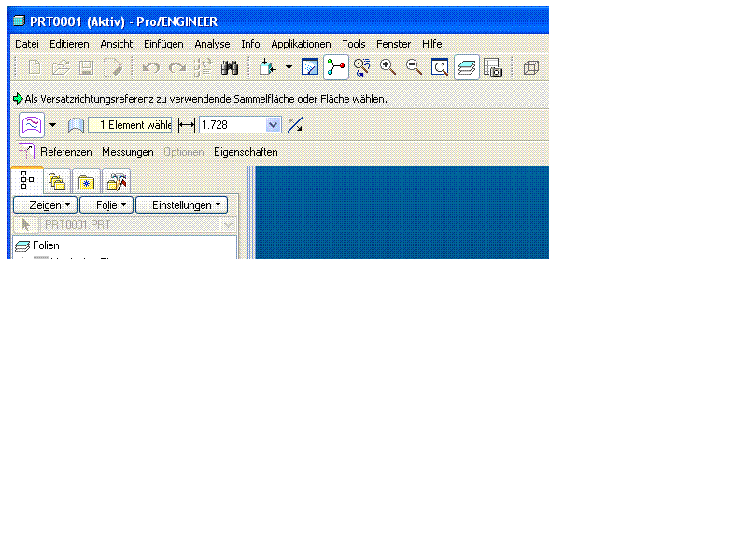Open the Ansicht menu

point(116,44)
